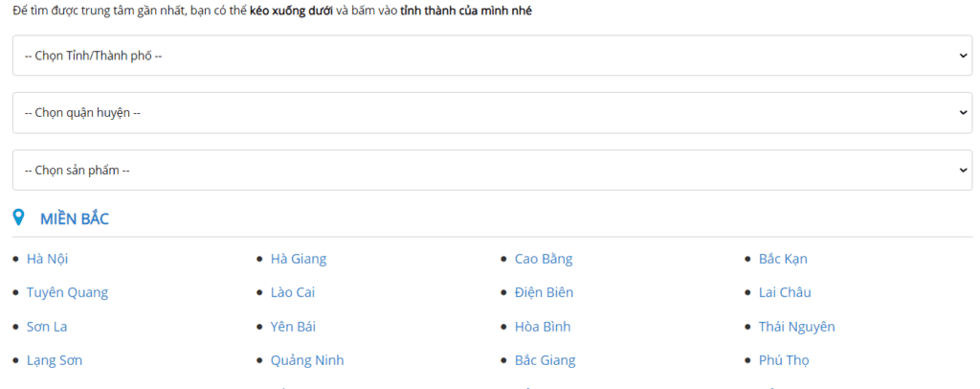Expand the Chọn quận huyện dropdown
This screenshot has height=389, width=980.
[492, 113]
